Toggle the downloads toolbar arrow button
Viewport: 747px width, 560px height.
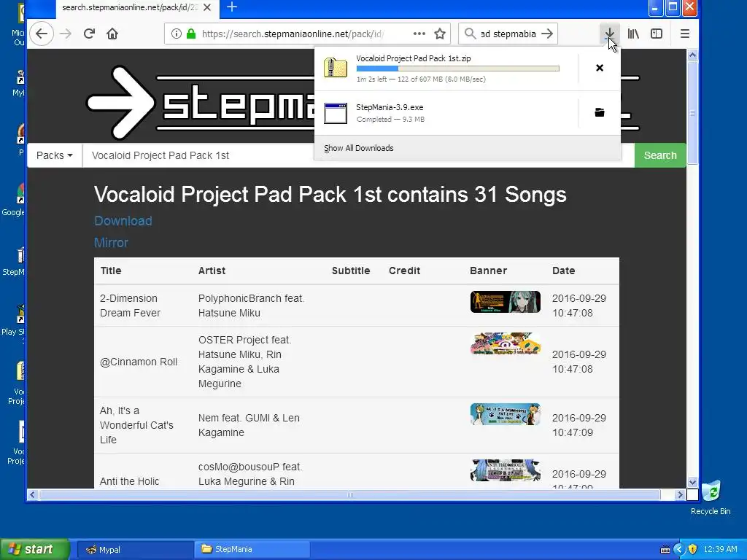coord(609,34)
